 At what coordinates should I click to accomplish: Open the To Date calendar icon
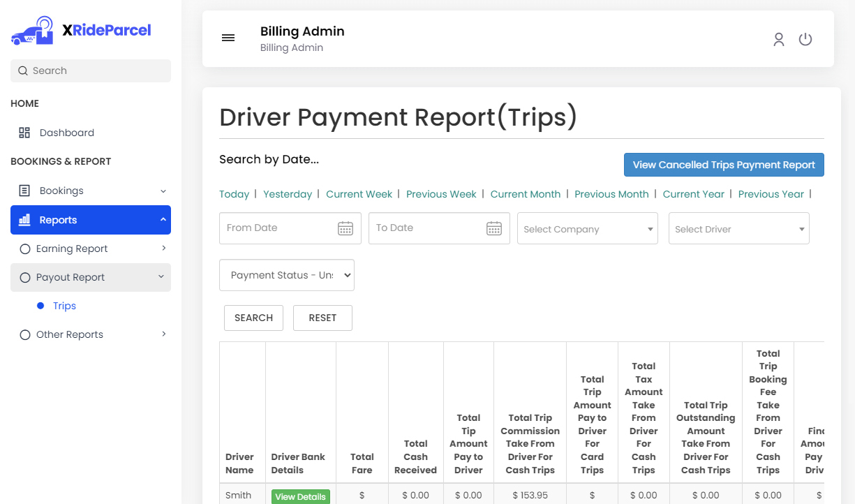click(x=494, y=228)
